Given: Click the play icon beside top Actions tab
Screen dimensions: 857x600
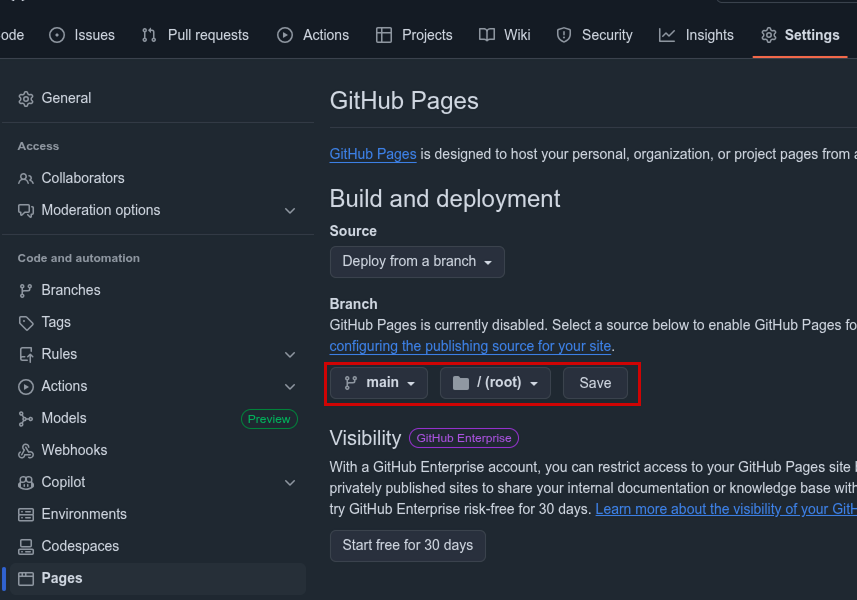Looking at the screenshot, I should point(285,36).
